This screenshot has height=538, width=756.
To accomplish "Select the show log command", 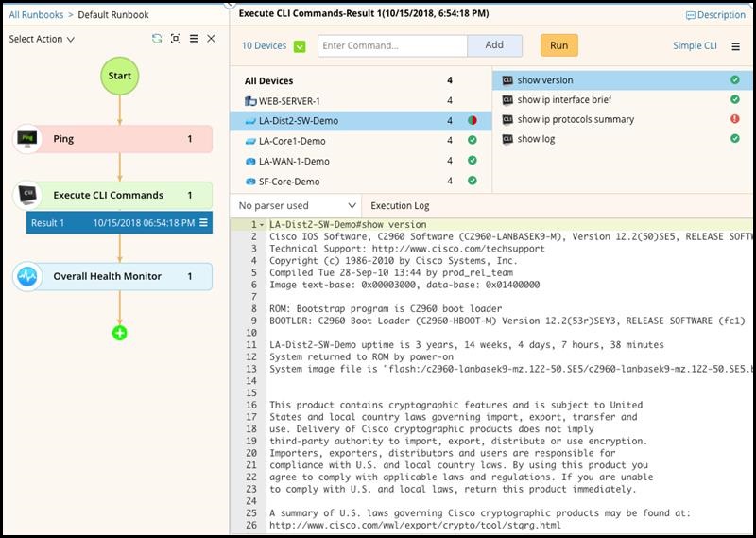I will pos(623,139).
